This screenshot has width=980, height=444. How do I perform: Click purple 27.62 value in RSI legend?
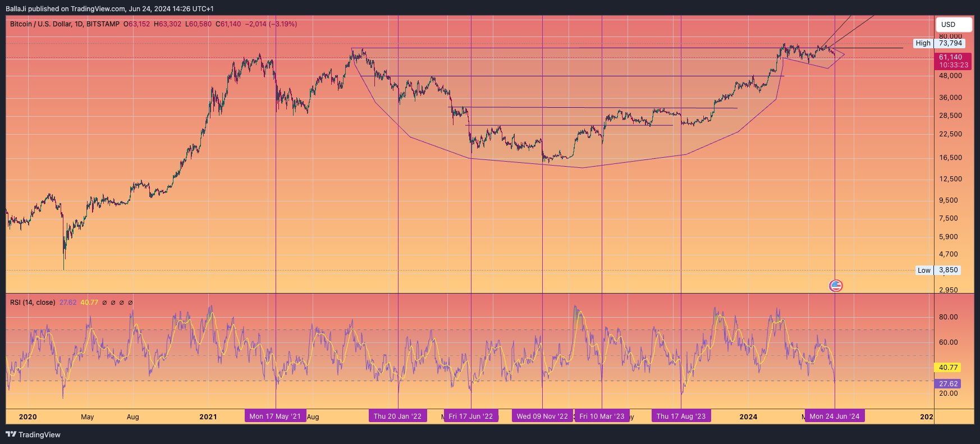[x=68, y=303]
